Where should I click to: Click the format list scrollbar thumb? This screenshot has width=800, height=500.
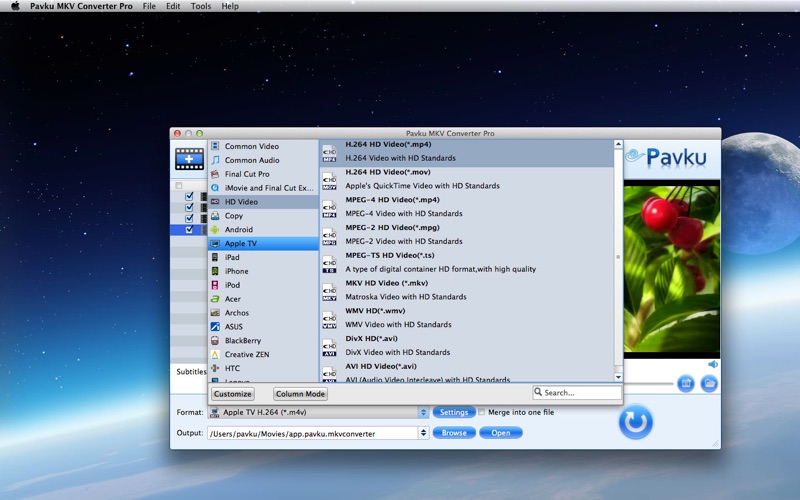coord(618,257)
